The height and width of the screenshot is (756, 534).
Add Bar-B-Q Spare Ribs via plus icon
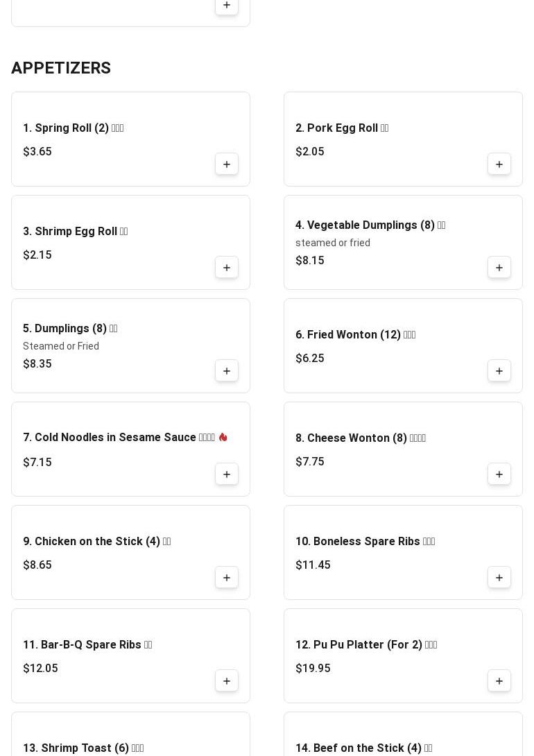227,681
